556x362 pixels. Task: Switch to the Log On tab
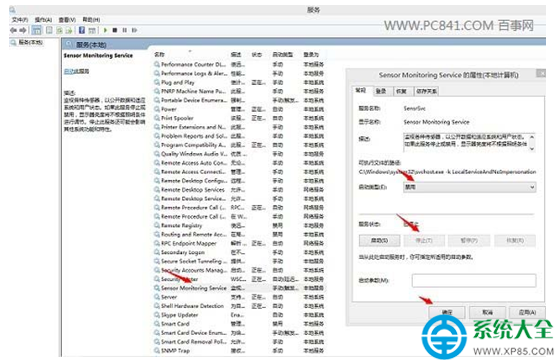(x=381, y=91)
